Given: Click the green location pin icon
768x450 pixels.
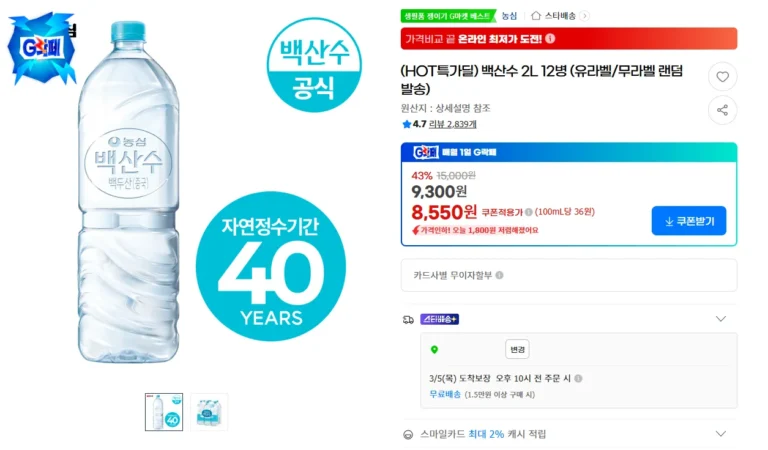Looking at the screenshot, I should (434, 350).
